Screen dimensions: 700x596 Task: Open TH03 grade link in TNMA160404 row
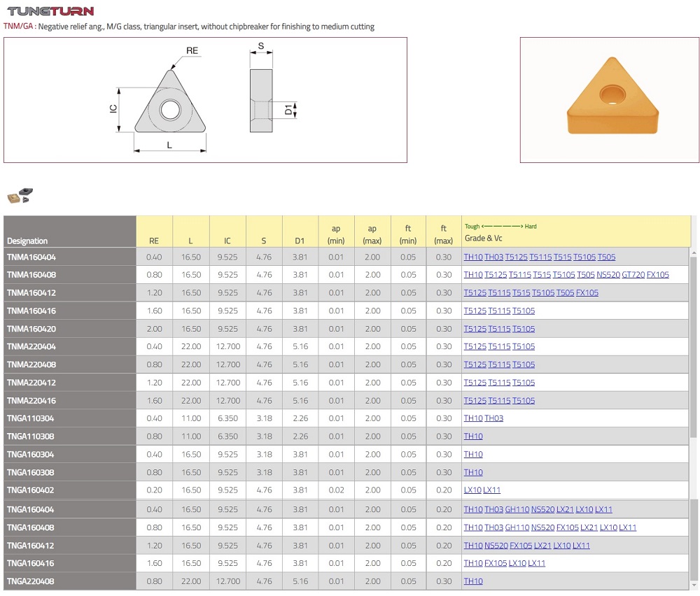[493, 257]
